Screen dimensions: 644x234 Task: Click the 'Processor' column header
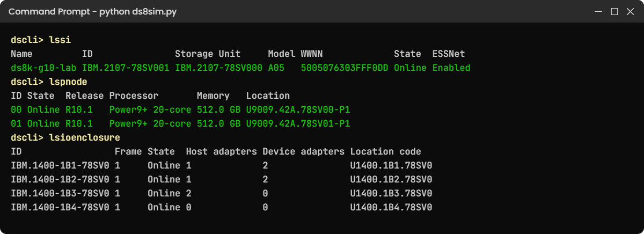pyautogui.click(x=134, y=96)
